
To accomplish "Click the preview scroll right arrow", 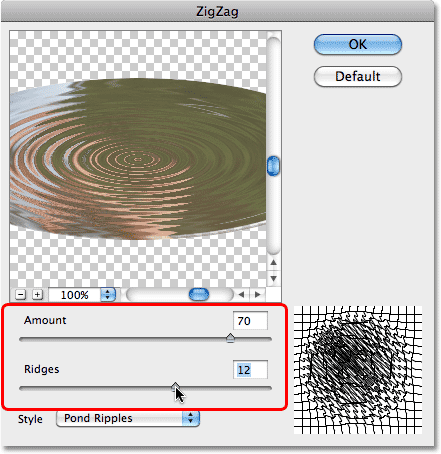I will [x=257, y=295].
